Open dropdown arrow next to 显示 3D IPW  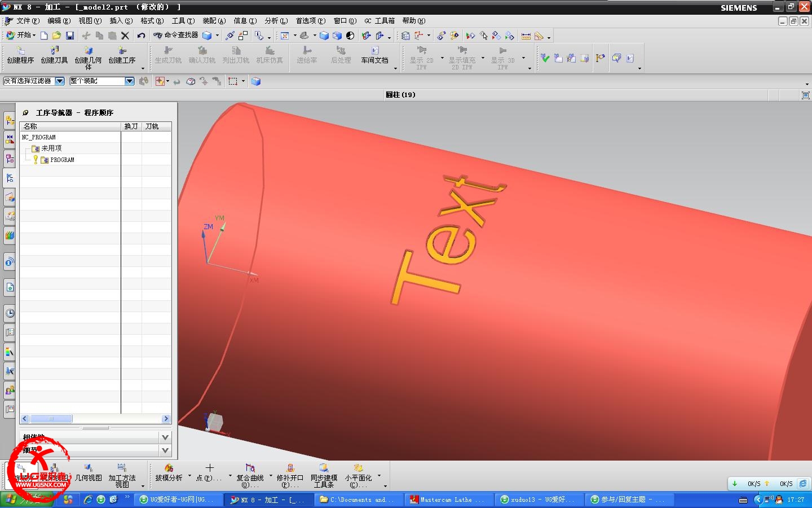point(523,58)
